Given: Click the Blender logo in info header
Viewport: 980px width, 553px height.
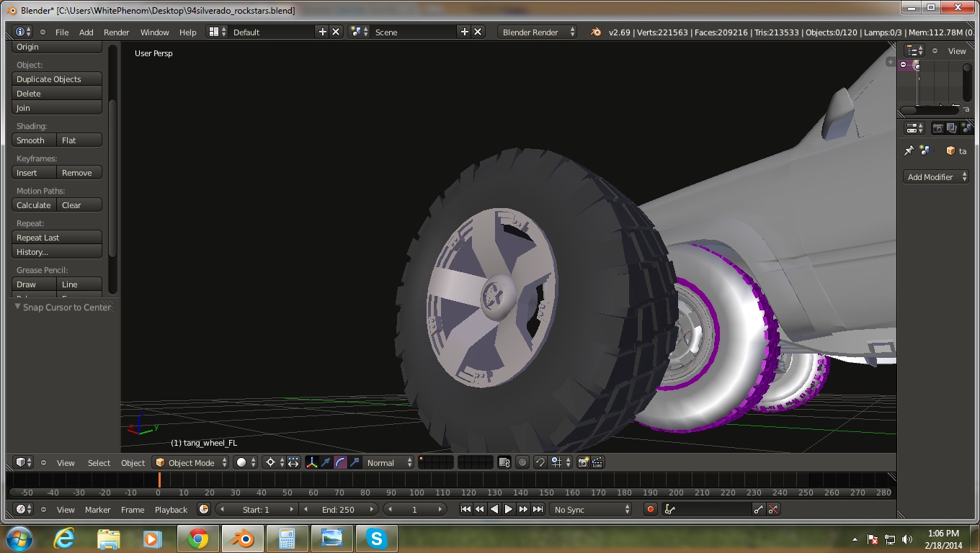Looking at the screenshot, I should pos(596,32).
